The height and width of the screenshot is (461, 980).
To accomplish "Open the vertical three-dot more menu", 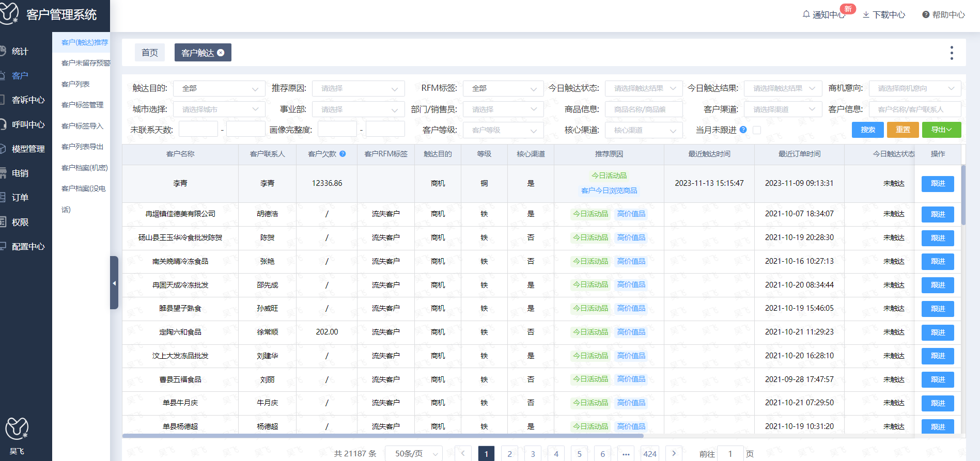I will point(952,53).
